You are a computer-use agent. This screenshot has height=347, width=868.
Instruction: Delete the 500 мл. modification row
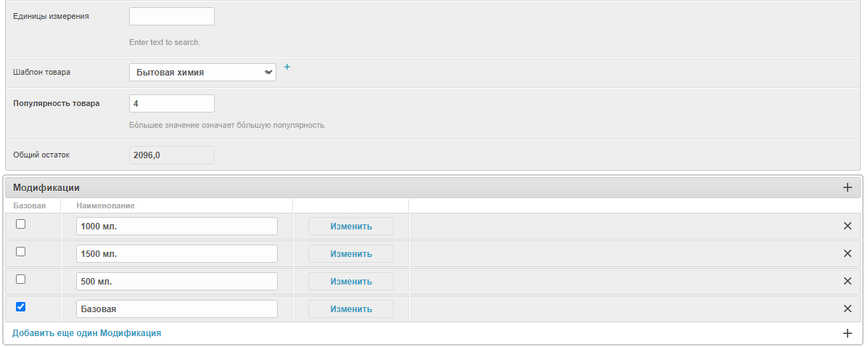[x=847, y=281]
